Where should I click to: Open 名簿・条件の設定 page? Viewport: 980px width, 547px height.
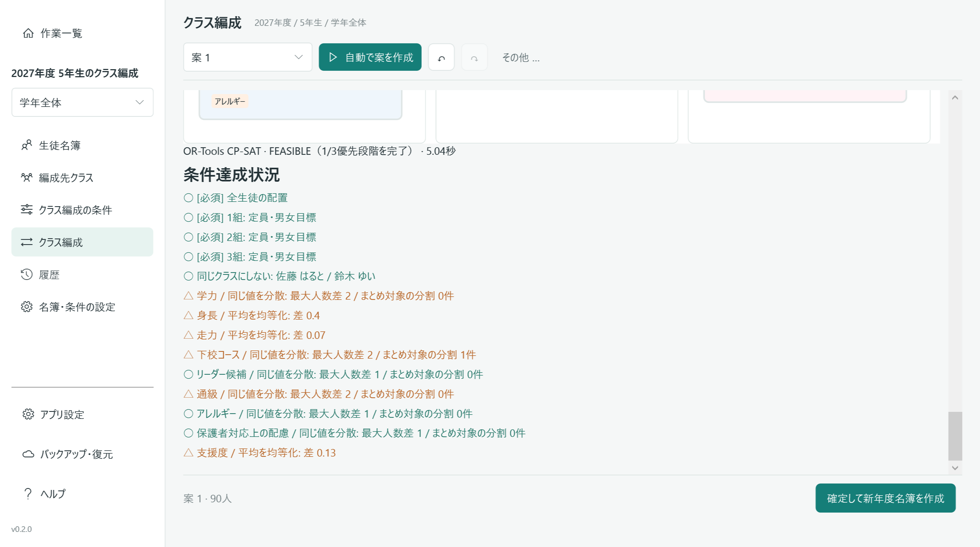click(x=82, y=307)
